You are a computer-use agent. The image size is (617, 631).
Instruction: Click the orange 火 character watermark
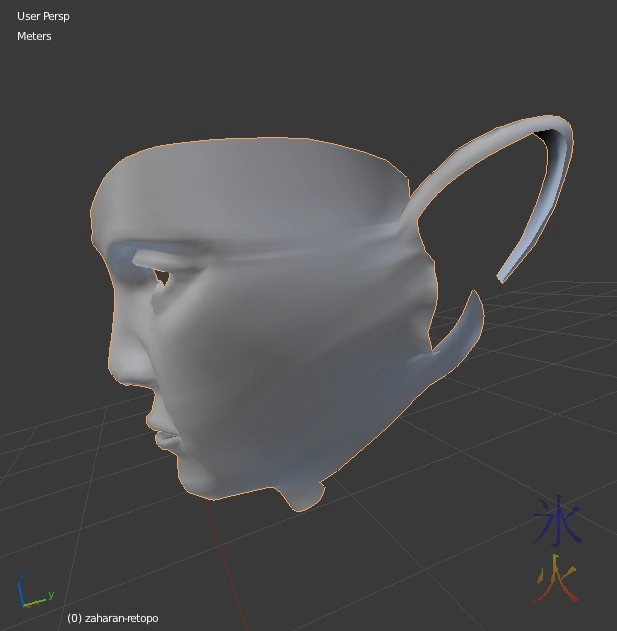tap(556, 579)
